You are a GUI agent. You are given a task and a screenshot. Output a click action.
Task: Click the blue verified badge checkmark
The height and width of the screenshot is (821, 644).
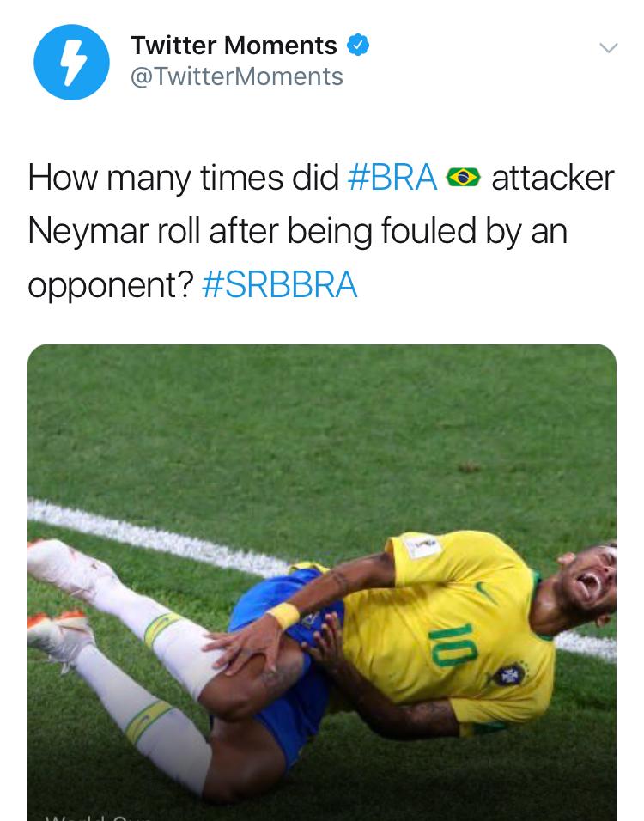point(358,45)
